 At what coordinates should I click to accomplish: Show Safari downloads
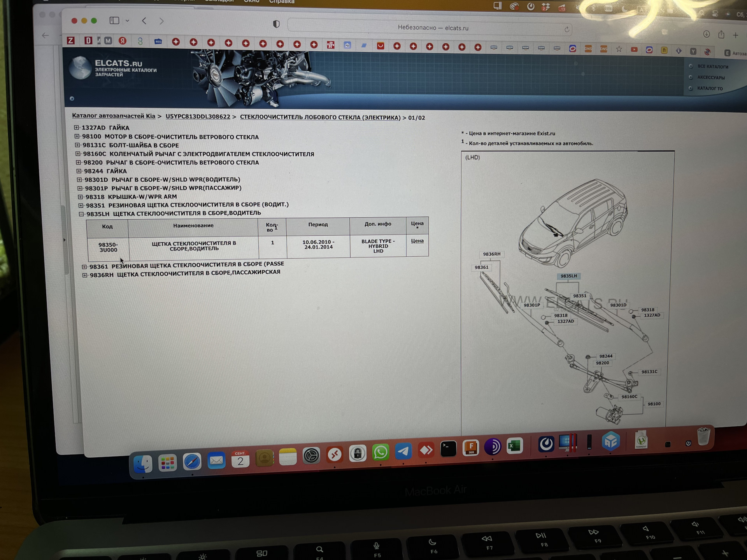tap(707, 34)
